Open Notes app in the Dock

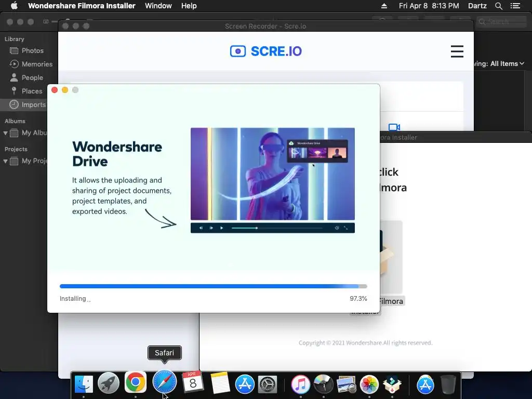coord(220,383)
